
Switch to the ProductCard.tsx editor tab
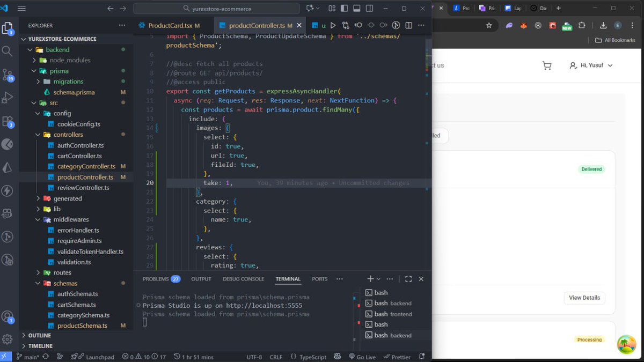click(169, 25)
